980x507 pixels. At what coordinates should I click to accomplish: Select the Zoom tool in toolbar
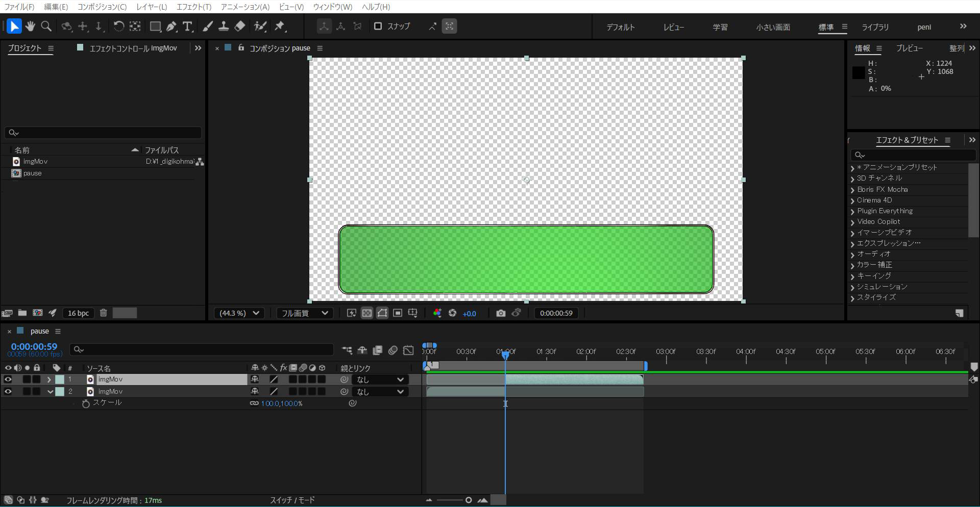46,26
